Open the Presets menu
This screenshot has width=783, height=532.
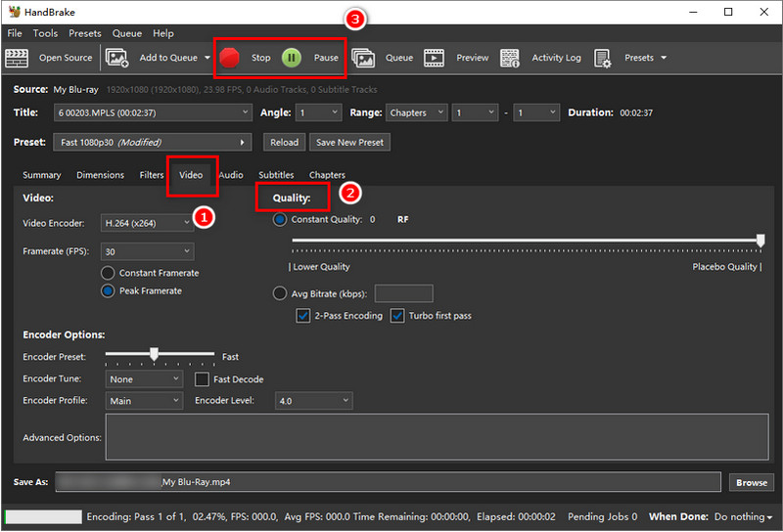click(85, 33)
